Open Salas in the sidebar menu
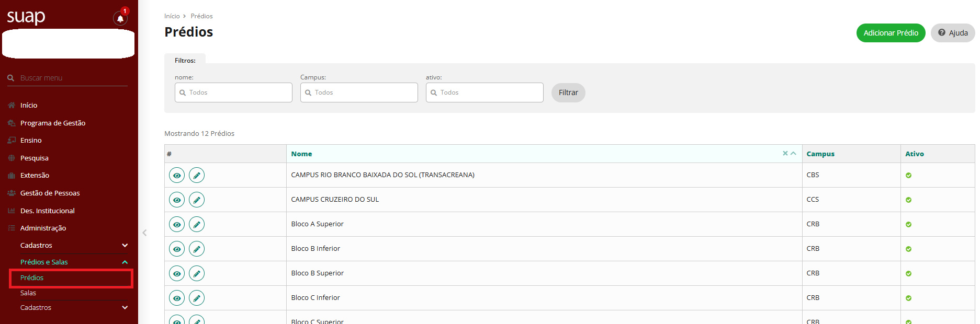The width and height of the screenshot is (980, 324). click(28, 293)
